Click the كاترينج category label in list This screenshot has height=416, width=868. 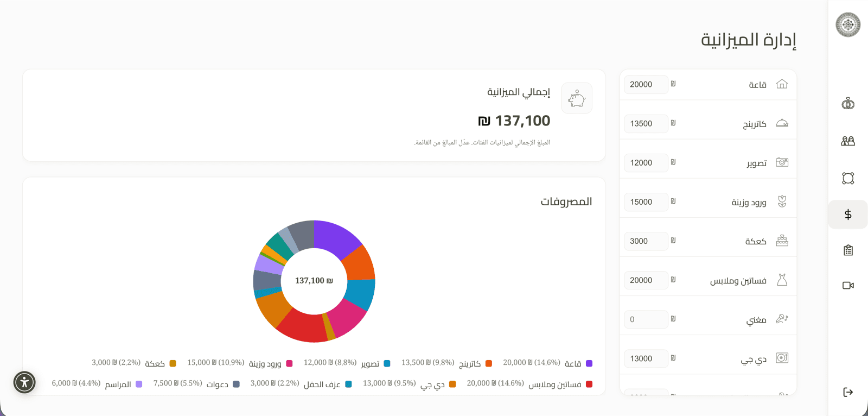pos(755,124)
